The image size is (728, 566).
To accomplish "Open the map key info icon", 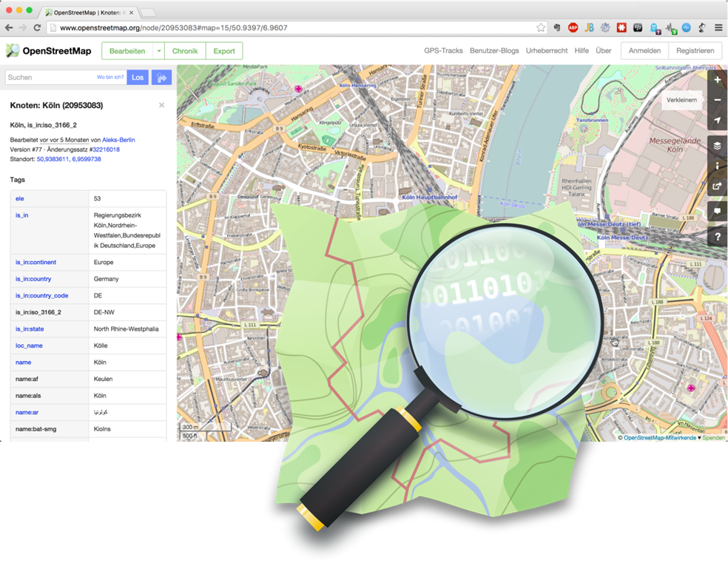I will point(718,166).
